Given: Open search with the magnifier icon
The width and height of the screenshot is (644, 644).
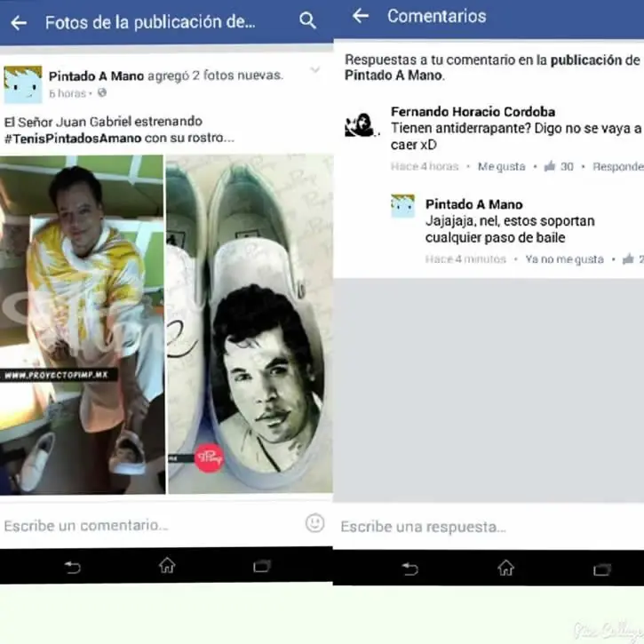Looking at the screenshot, I should point(307,20).
